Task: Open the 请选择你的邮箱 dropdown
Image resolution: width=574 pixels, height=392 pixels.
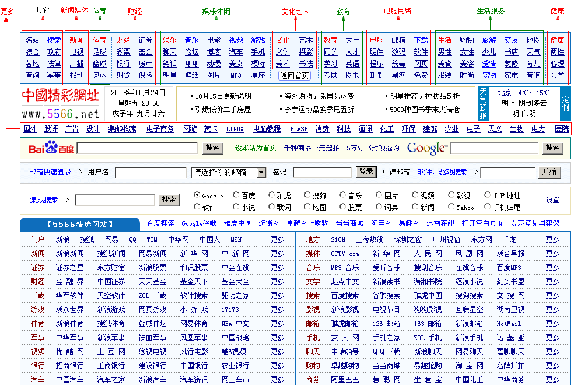Action: [229, 173]
